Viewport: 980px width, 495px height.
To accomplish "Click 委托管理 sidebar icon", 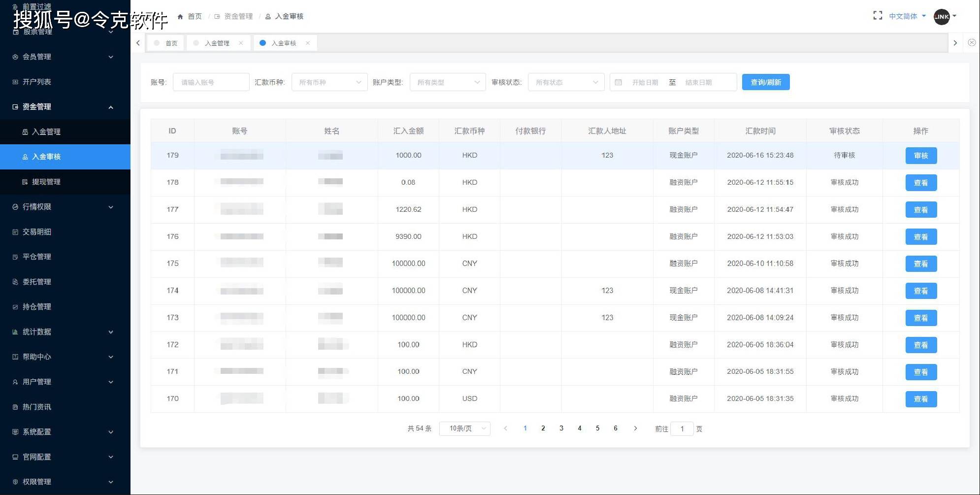I will pyautogui.click(x=15, y=282).
